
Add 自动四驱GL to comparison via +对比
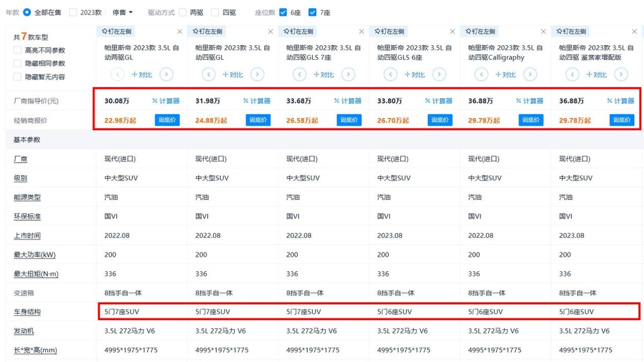[234, 75]
